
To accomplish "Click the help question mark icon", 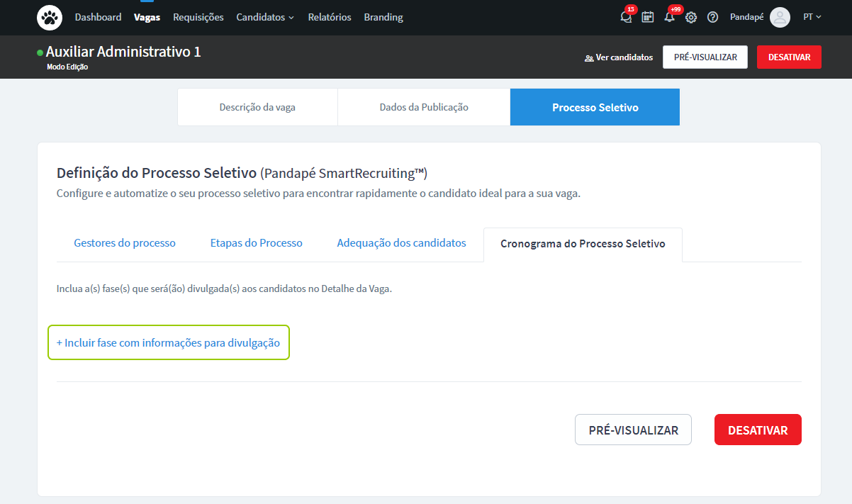I will click(713, 17).
